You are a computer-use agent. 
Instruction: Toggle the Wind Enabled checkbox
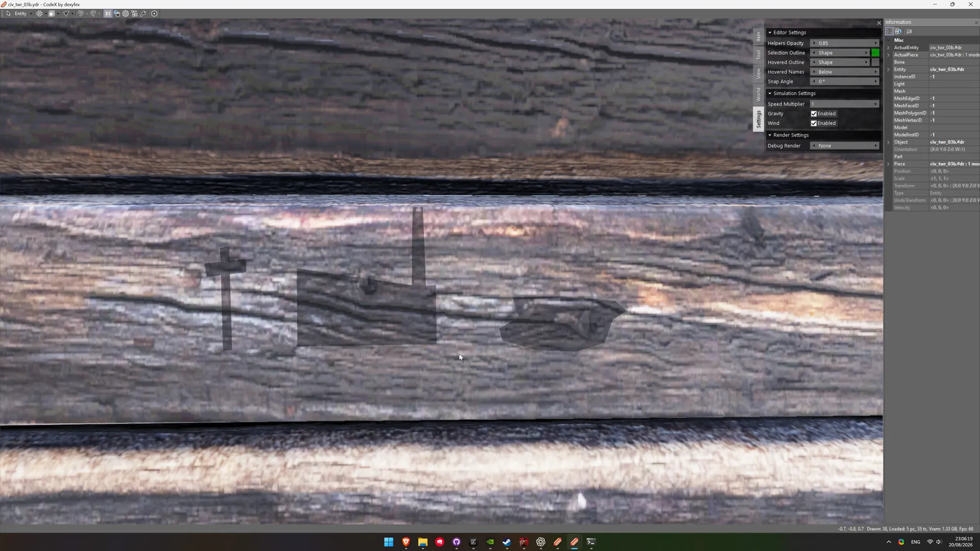(x=814, y=123)
